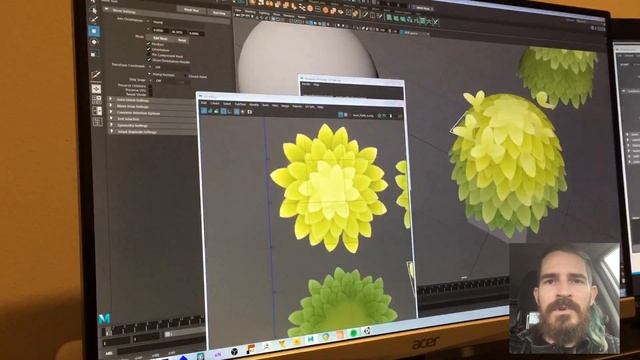Select the Using Normals radio option
Screen dimensions: 640x360
(149, 74)
